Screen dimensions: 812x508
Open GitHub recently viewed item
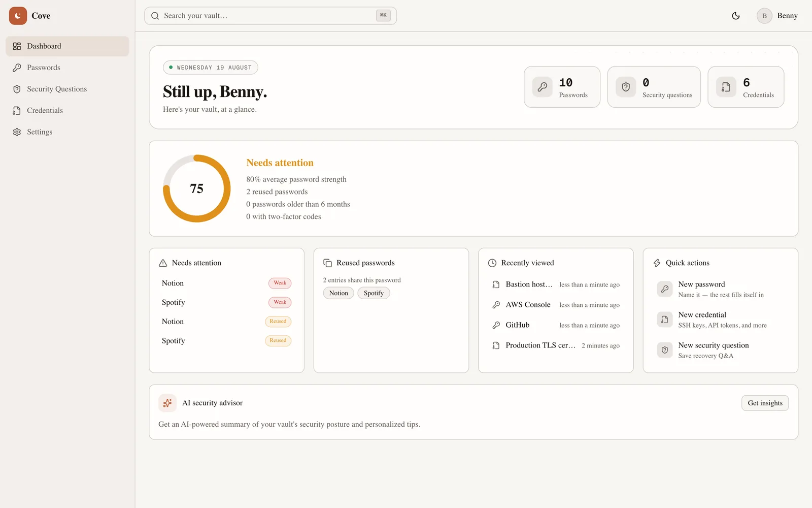coord(556,325)
